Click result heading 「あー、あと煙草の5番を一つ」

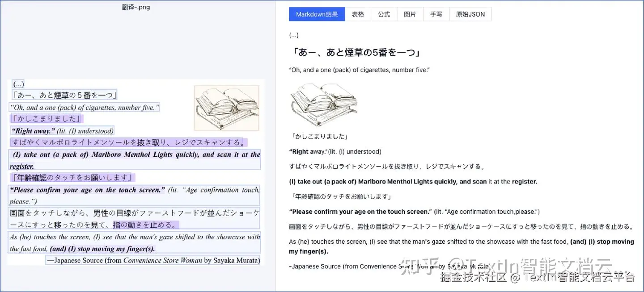[356, 53]
